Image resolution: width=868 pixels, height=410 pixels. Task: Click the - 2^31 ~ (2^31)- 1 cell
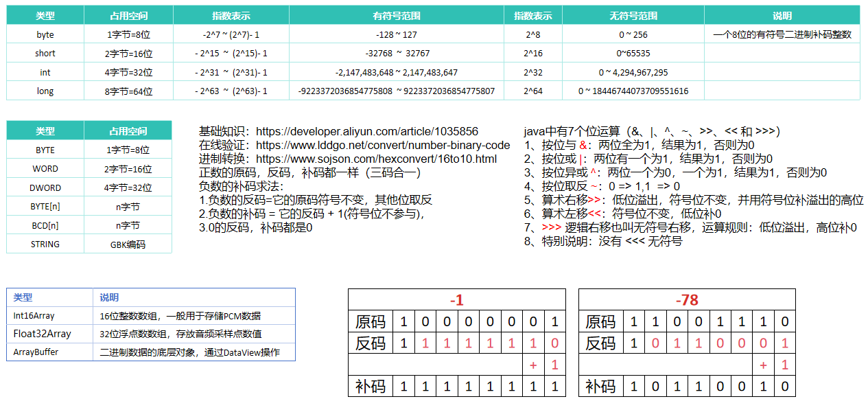click(x=231, y=72)
